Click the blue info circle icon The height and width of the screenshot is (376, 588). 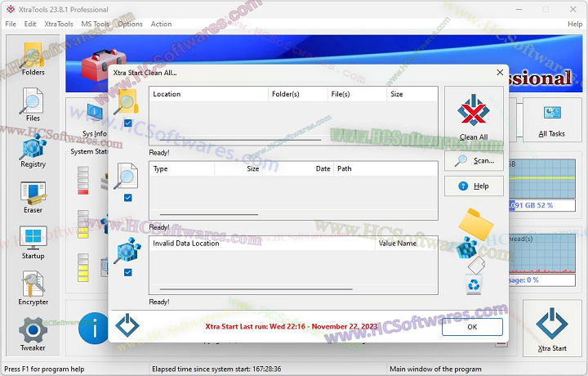[x=93, y=329]
